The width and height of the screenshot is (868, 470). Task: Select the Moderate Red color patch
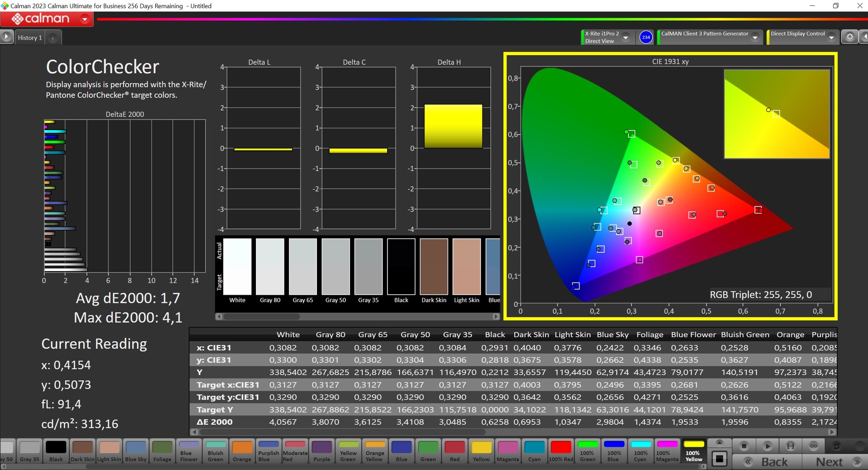click(295, 451)
